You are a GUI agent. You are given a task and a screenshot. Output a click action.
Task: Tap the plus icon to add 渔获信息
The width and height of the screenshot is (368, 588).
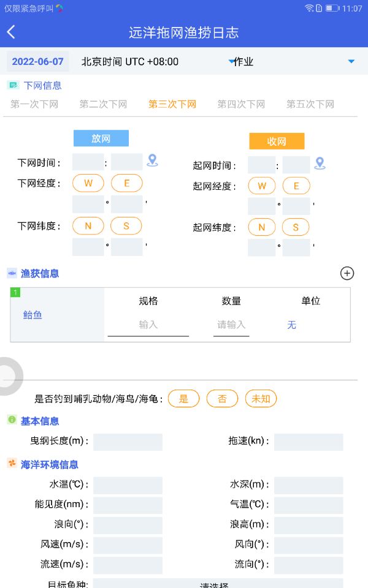pos(347,273)
